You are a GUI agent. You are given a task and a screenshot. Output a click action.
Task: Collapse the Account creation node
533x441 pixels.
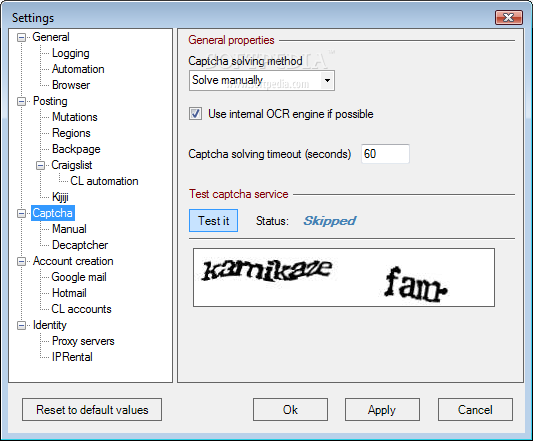21,261
